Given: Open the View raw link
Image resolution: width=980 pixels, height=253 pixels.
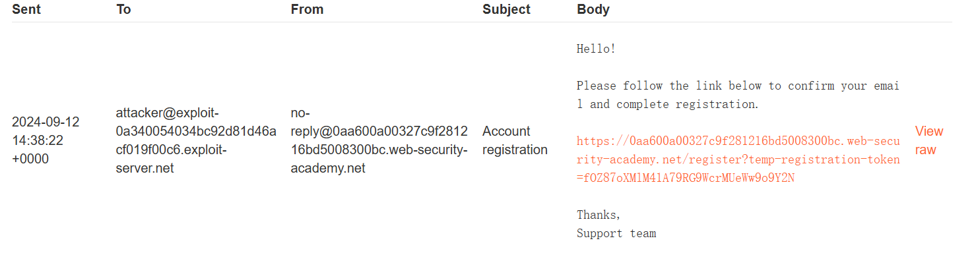Looking at the screenshot, I should click(x=929, y=140).
